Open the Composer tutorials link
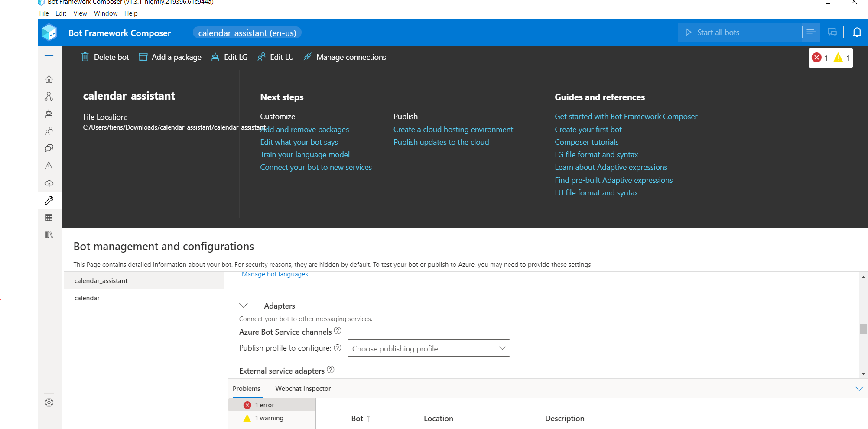This screenshot has height=429, width=868. coord(586,142)
